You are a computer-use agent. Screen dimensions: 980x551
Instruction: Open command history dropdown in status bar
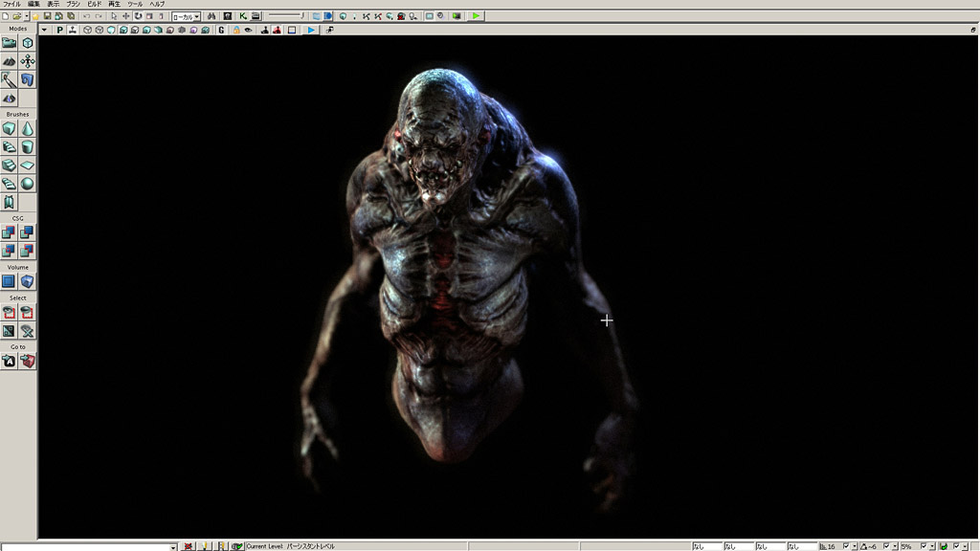coord(173,546)
